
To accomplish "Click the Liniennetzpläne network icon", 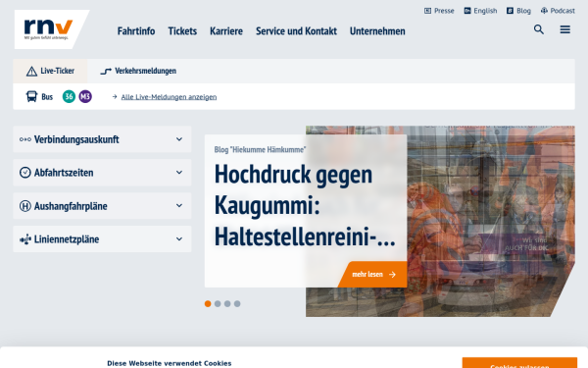I will 25,239.
